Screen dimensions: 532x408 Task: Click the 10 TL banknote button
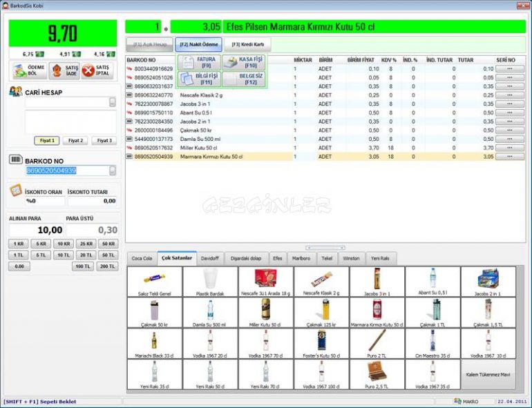(64, 255)
